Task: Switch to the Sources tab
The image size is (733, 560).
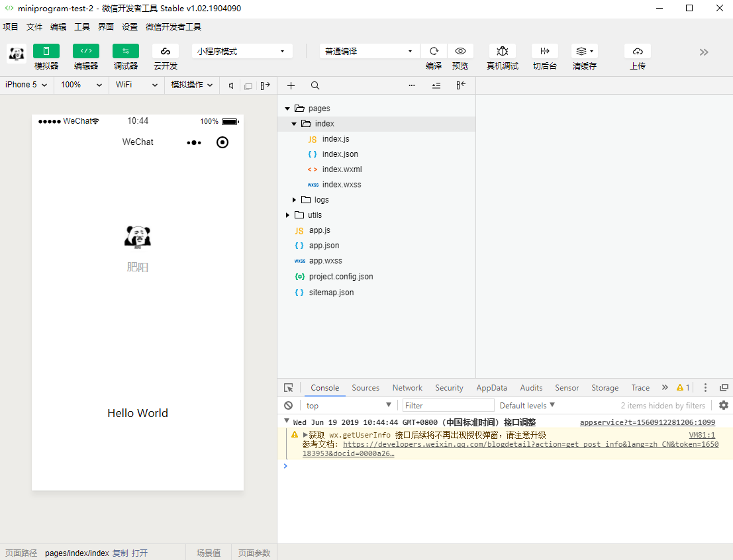Action: click(366, 388)
